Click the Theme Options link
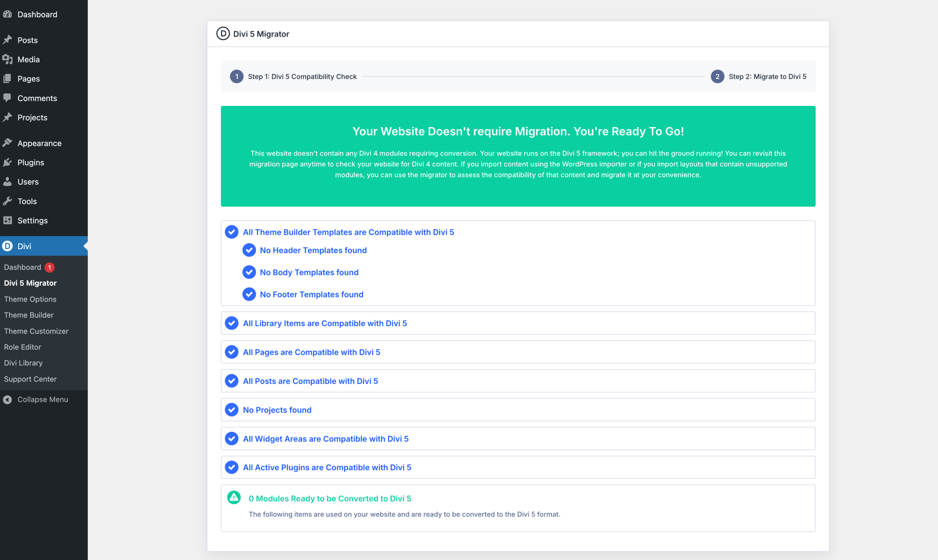 tap(30, 299)
